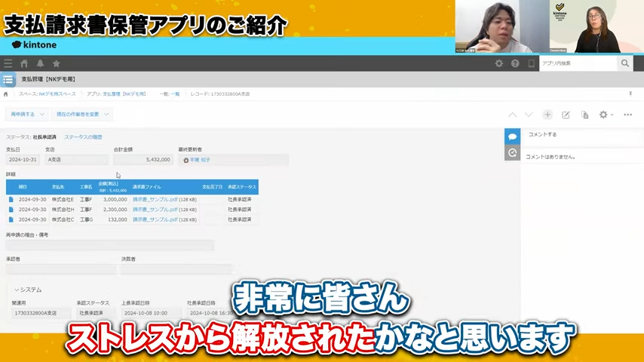Image resolution: width=644 pixels, height=362 pixels.
Task: Open the header settings gear icon
Action: [x=499, y=63]
